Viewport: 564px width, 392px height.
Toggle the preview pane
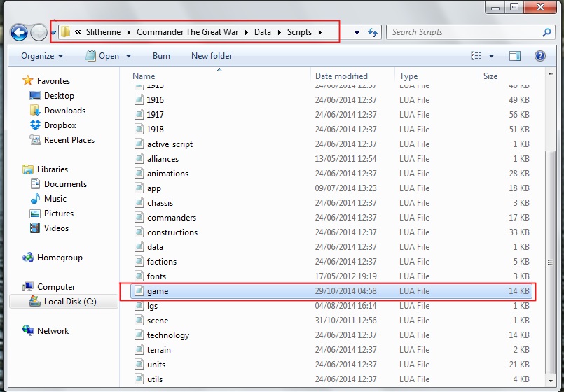tap(515, 56)
